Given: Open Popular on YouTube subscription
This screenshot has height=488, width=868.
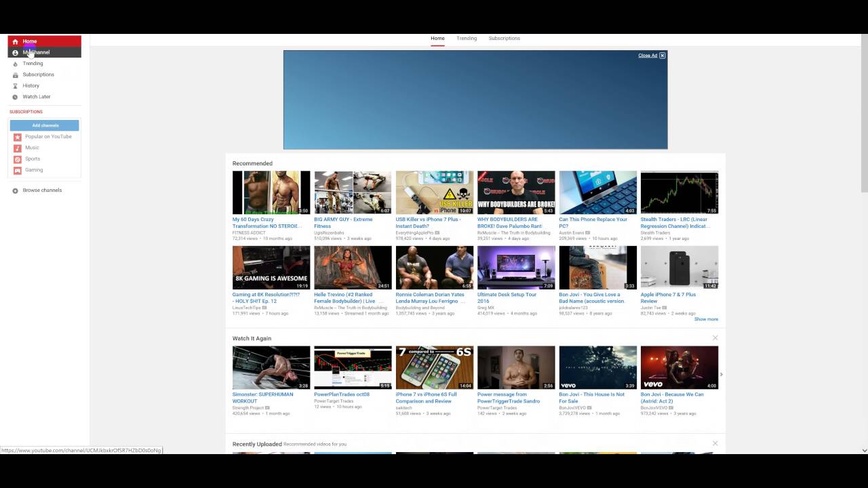Looking at the screenshot, I should click(x=48, y=137).
